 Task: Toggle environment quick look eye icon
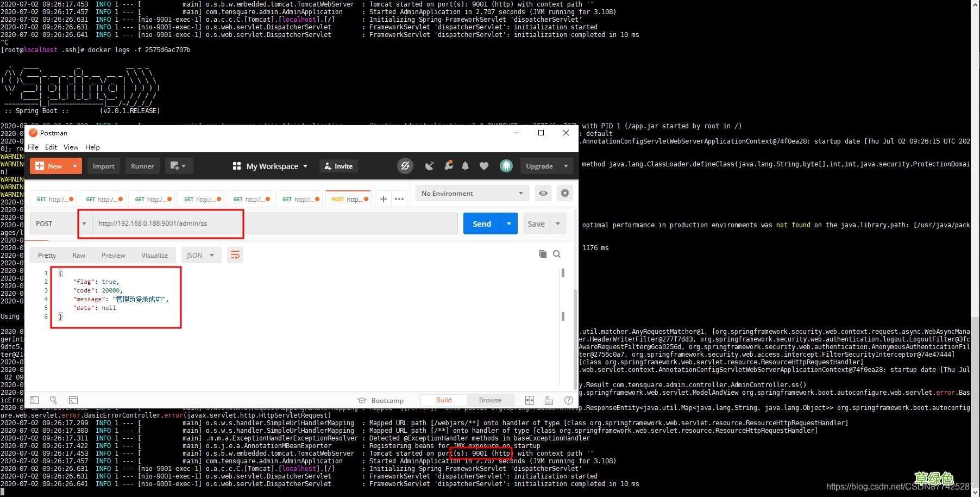543,193
